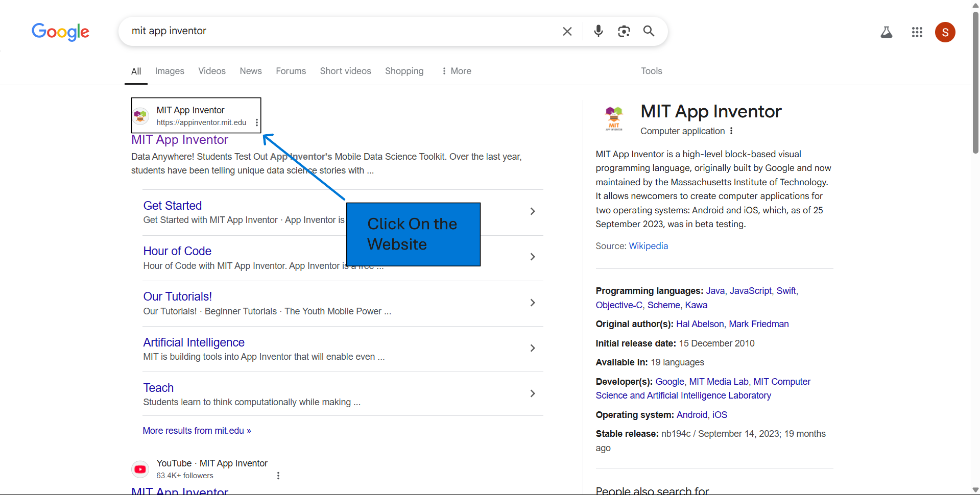Screen dimensions: 980x495
Task: Open search Tools
Action: tap(652, 71)
